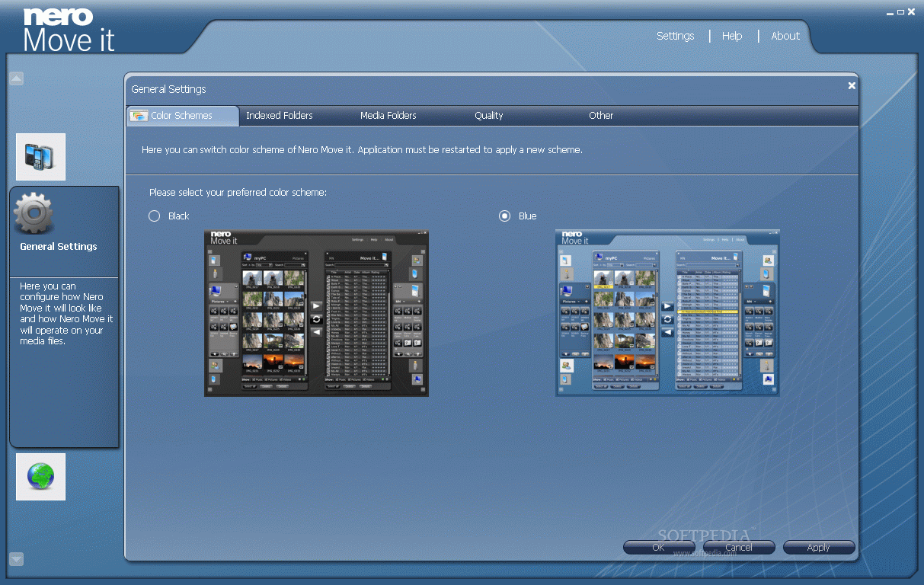Open the About menu item
The image size is (924, 585).
[x=785, y=36]
